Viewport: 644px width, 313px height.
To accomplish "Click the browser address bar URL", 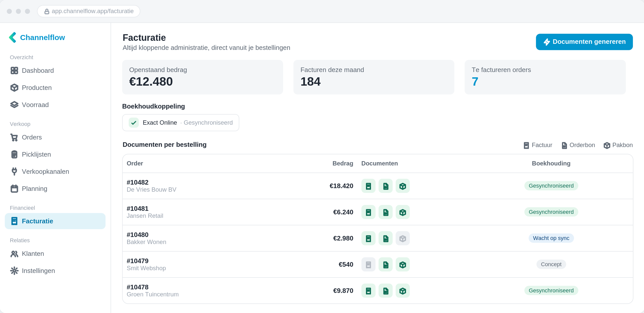I will [x=93, y=11].
